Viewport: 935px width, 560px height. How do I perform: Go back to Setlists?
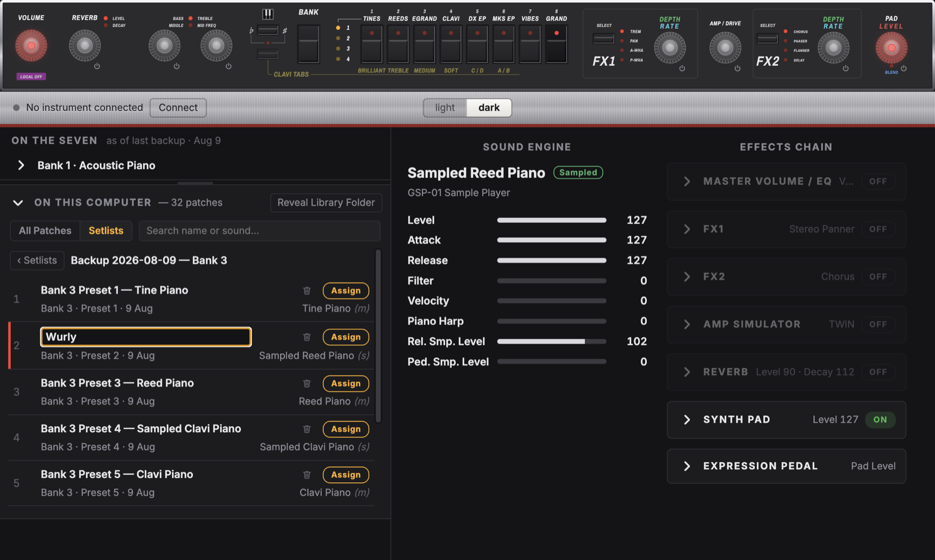point(37,260)
